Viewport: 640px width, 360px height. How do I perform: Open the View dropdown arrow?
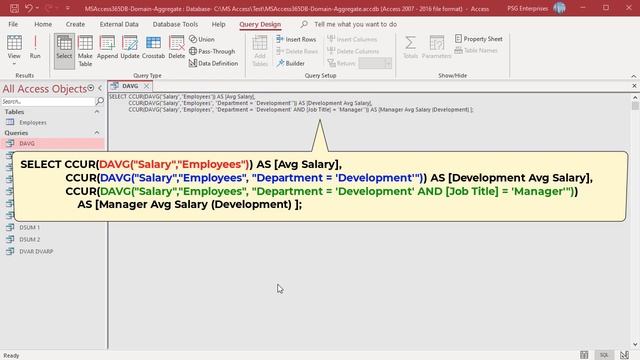14,64
